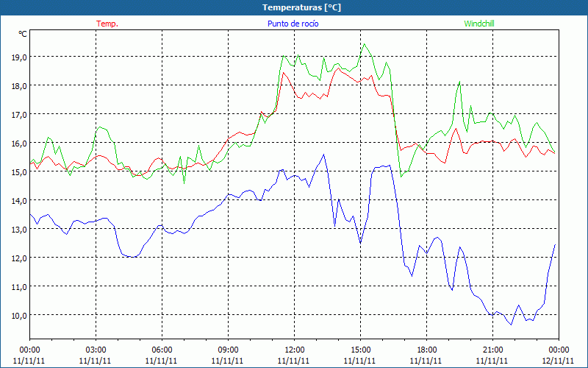The width and height of the screenshot is (588, 368).
Task: Select the 13,0 y-axis value
Action: [x=19, y=229]
